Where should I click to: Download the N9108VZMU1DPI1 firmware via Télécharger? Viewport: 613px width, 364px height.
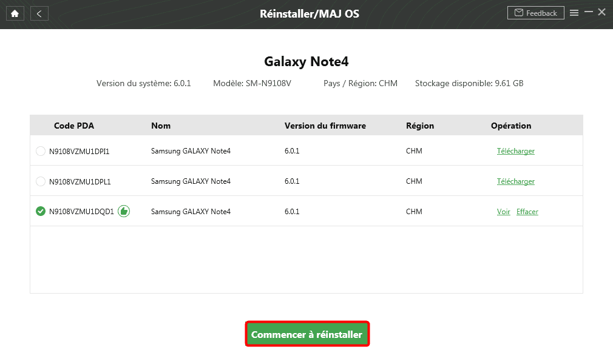point(515,151)
